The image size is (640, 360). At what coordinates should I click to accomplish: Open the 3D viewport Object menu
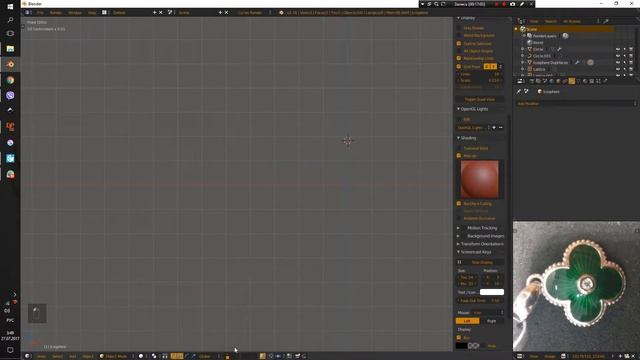point(88,356)
